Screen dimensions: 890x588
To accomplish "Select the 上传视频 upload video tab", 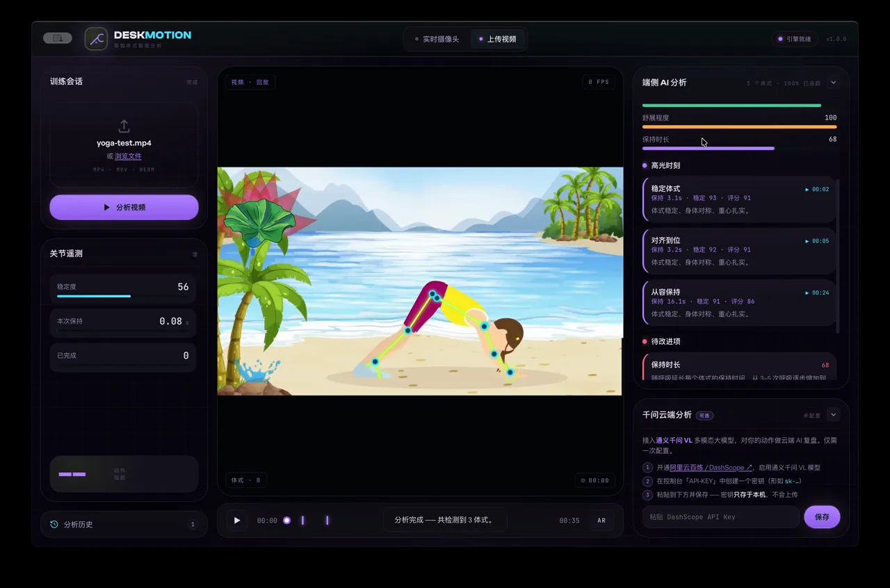I will pyautogui.click(x=498, y=39).
